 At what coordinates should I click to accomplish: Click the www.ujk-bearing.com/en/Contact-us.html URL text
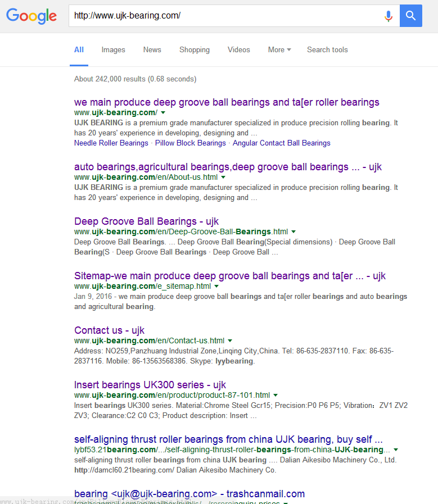click(x=149, y=340)
